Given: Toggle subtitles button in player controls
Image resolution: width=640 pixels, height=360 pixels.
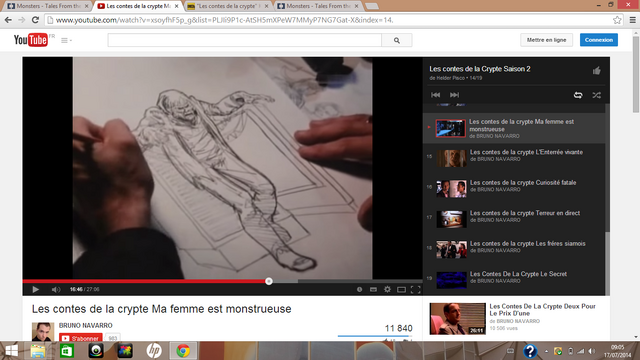Looking at the screenshot, I should pos(373,289).
